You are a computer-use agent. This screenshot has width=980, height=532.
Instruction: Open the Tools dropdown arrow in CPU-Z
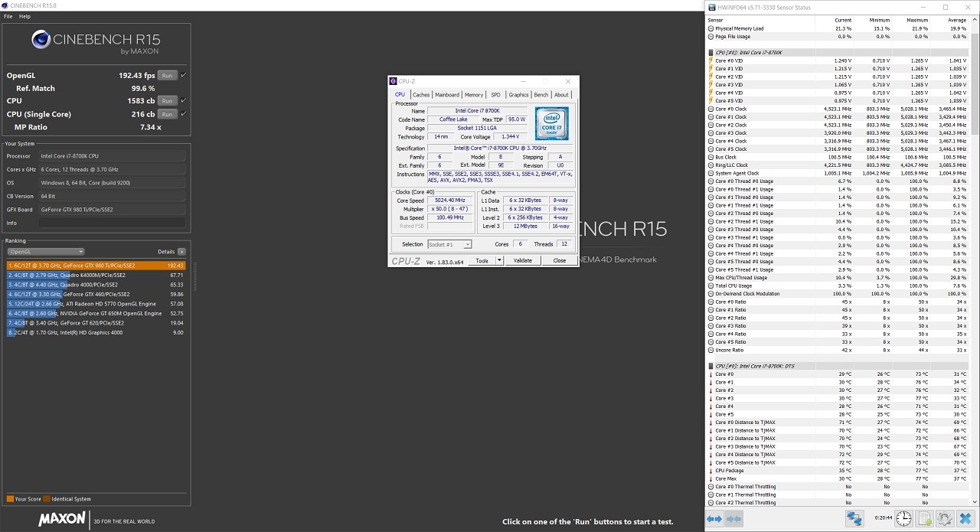click(x=499, y=260)
